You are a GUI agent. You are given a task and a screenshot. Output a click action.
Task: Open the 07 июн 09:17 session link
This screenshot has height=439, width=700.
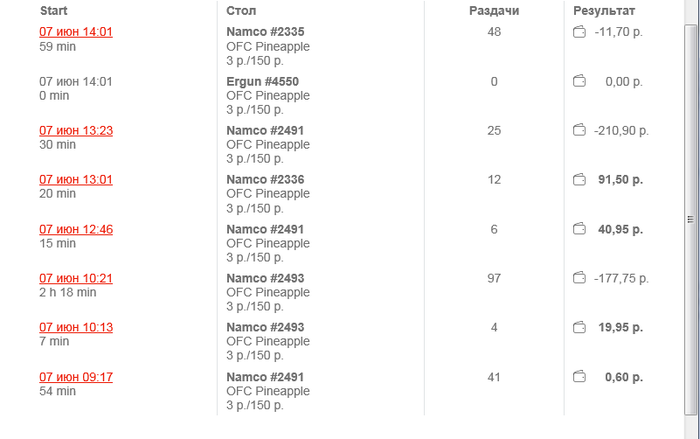76,377
